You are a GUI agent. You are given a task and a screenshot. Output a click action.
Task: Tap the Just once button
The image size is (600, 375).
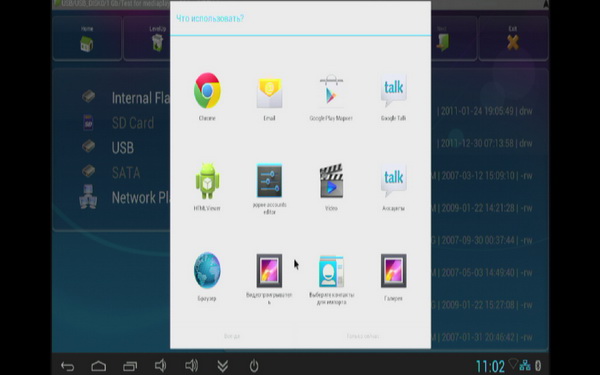[363, 336]
